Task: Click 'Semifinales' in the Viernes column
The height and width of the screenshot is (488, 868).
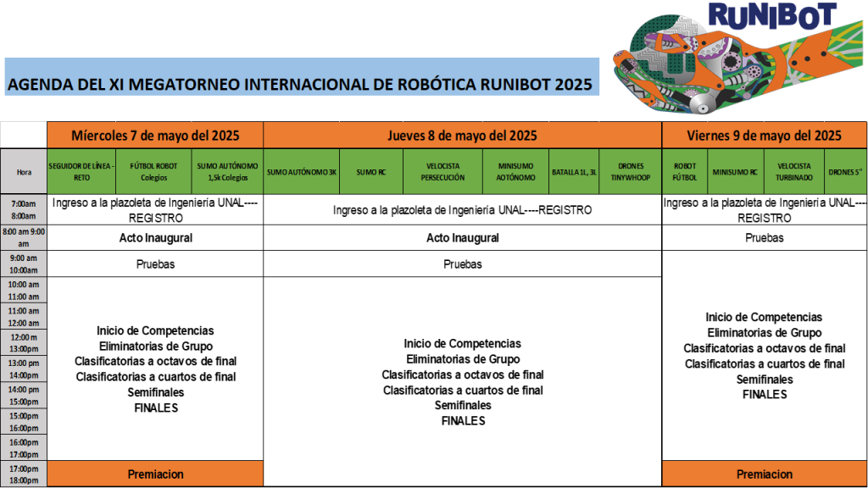Action: [x=765, y=380]
